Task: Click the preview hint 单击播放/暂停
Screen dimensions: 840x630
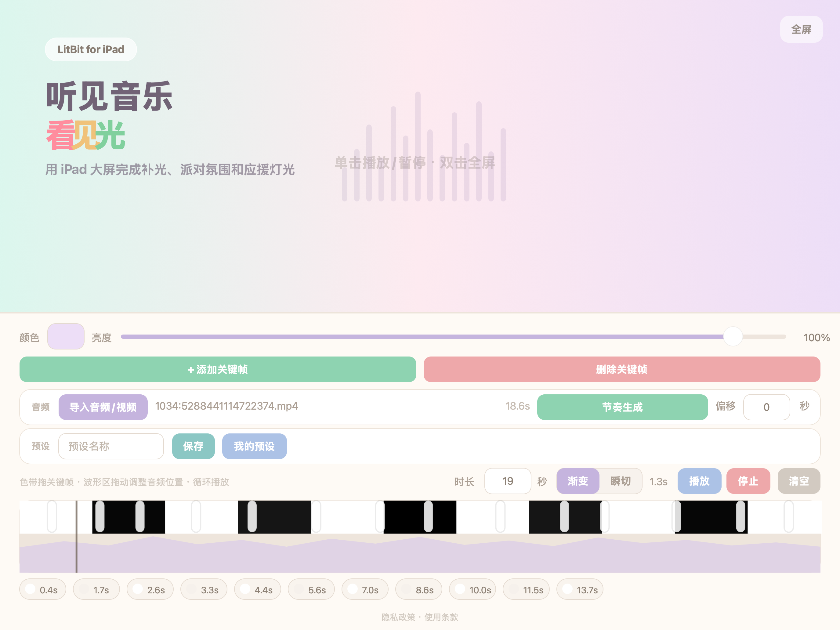Action: coord(380,162)
